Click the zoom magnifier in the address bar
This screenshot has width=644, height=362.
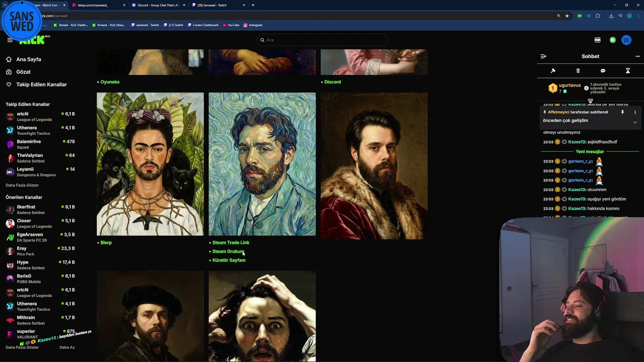point(558,16)
